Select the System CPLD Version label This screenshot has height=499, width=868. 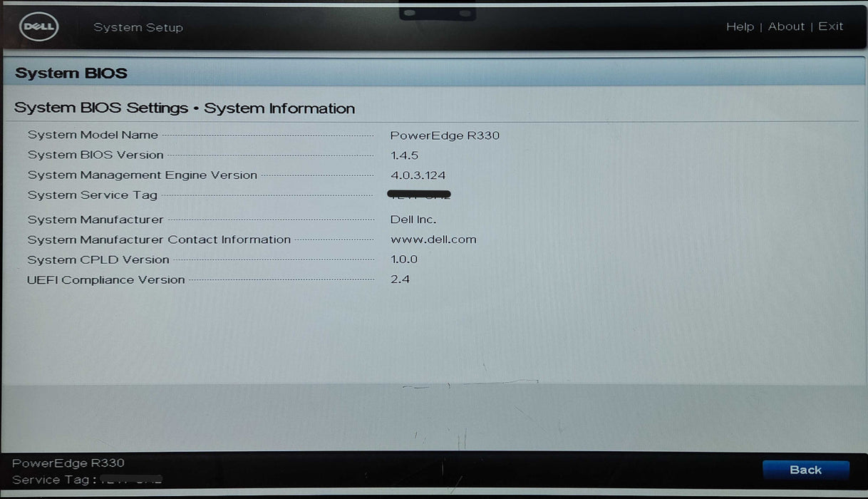(x=98, y=259)
